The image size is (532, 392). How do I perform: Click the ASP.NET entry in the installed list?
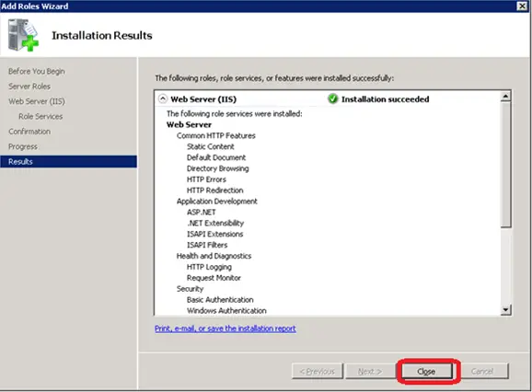point(202,212)
